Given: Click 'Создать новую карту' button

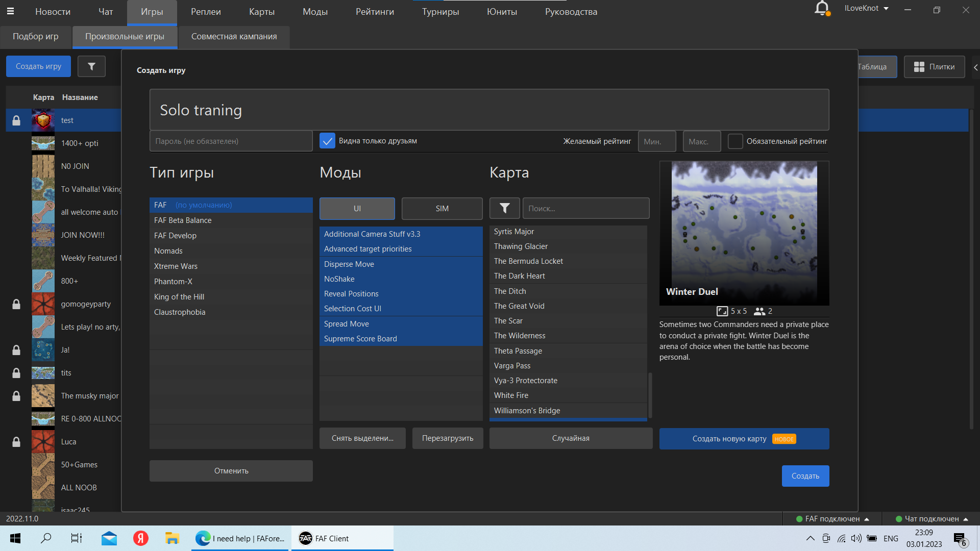Looking at the screenshot, I should pyautogui.click(x=744, y=439).
